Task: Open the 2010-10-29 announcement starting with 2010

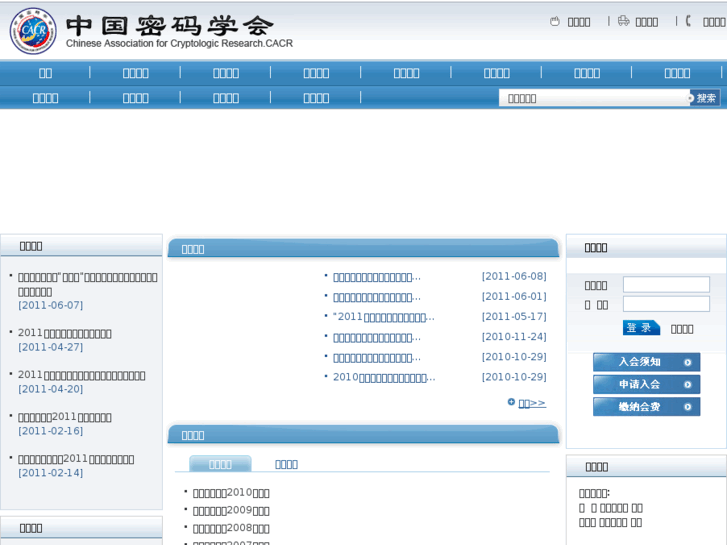Action: pyautogui.click(x=384, y=378)
